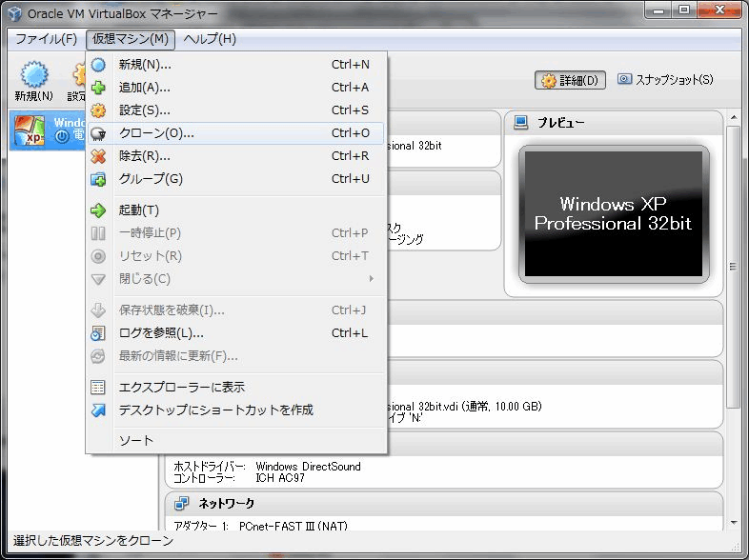Click the blue New (新規) icon in menu
The image size is (749, 560).
(98, 65)
